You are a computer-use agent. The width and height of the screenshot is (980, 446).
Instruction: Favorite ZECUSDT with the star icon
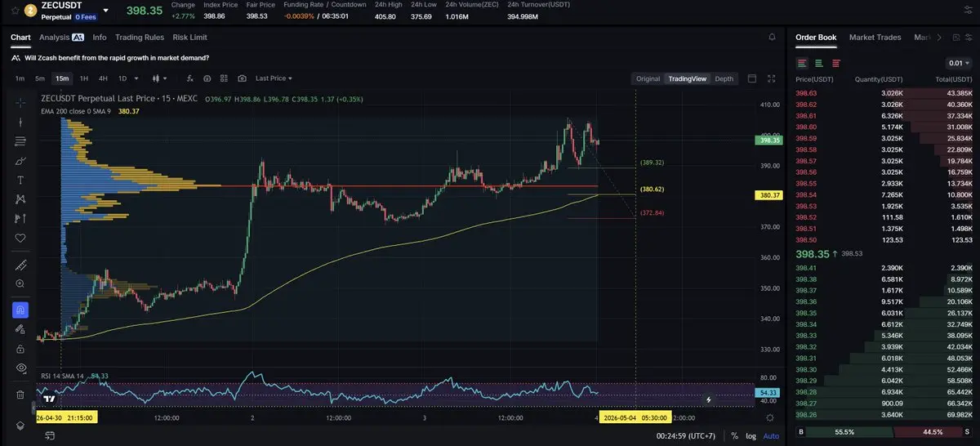coord(15,11)
